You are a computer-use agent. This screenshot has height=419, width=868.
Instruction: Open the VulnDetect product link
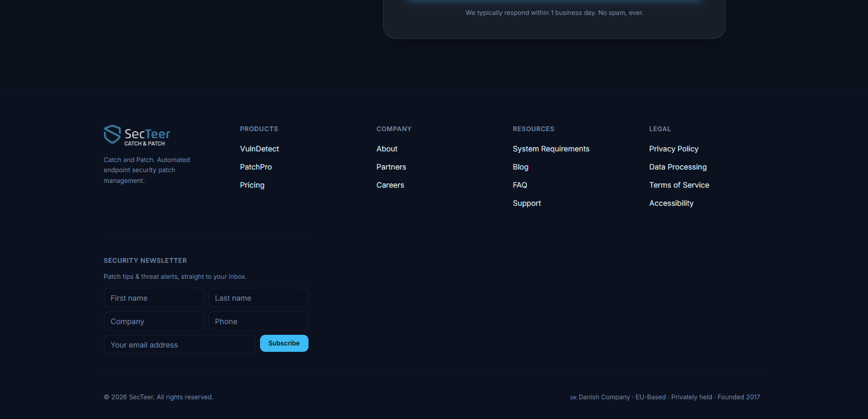pyautogui.click(x=259, y=149)
